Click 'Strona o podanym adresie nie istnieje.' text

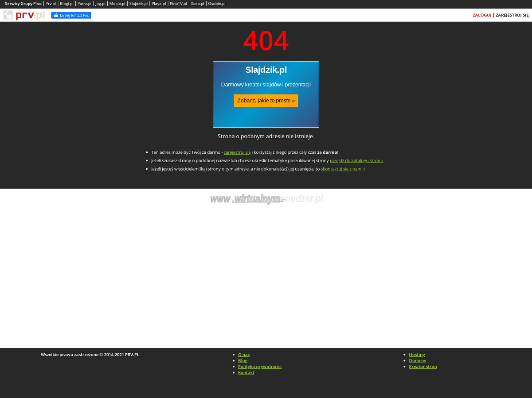coord(266,137)
